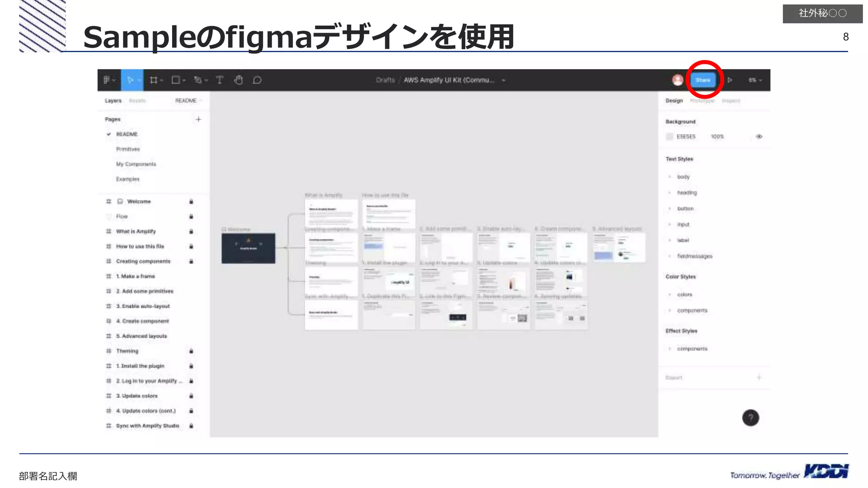Click the background color swatch
The width and height of the screenshot is (868, 488).
670,137
